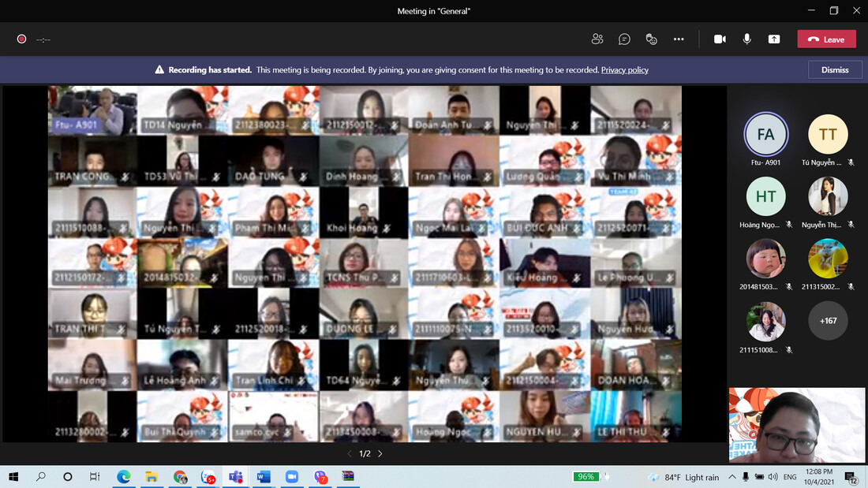868x488 pixels.
Task: Click muted mic icon beside 211315002
Action: click(x=851, y=287)
